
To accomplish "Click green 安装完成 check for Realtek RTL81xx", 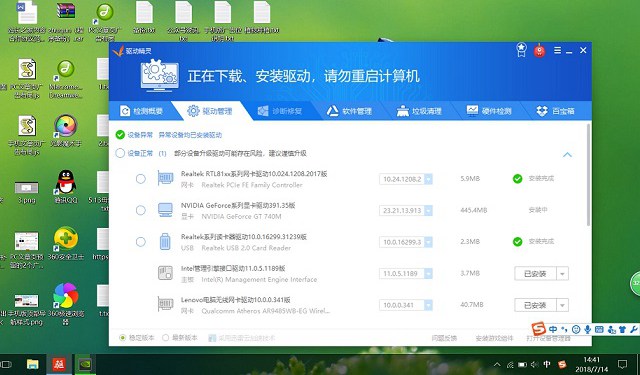I will (518, 179).
